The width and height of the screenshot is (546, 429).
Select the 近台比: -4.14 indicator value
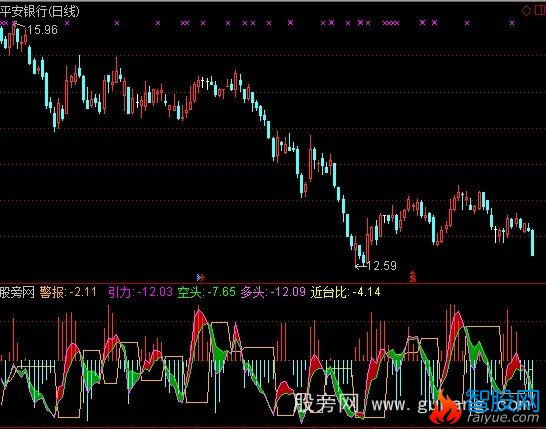(345, 292)
